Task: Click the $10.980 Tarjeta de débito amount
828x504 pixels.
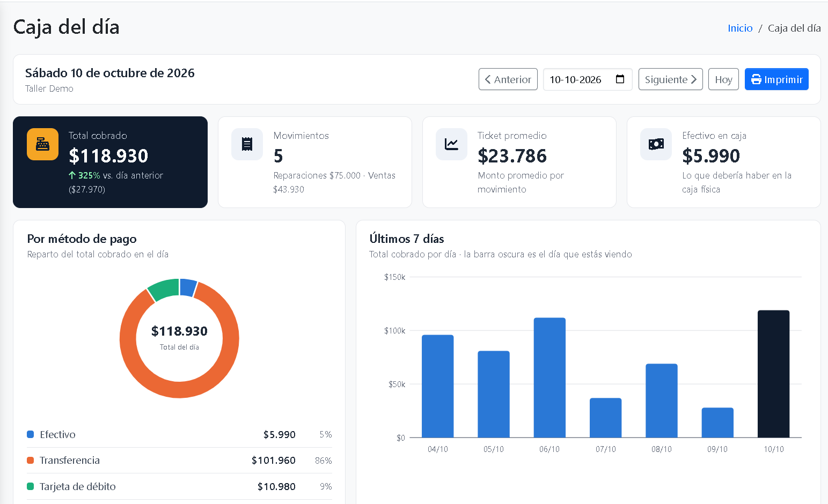Action: (x=276, y=486)
